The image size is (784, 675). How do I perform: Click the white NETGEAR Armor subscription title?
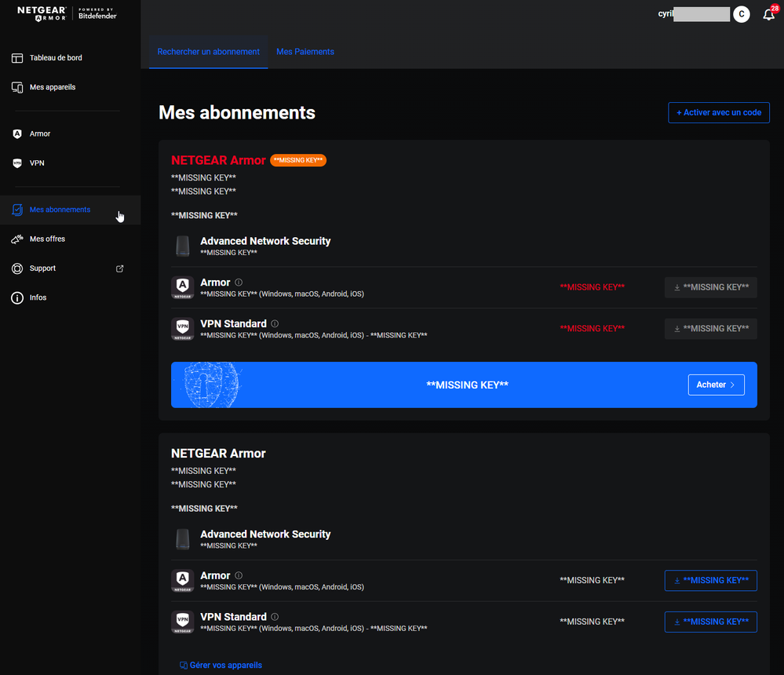click(218, 454)
